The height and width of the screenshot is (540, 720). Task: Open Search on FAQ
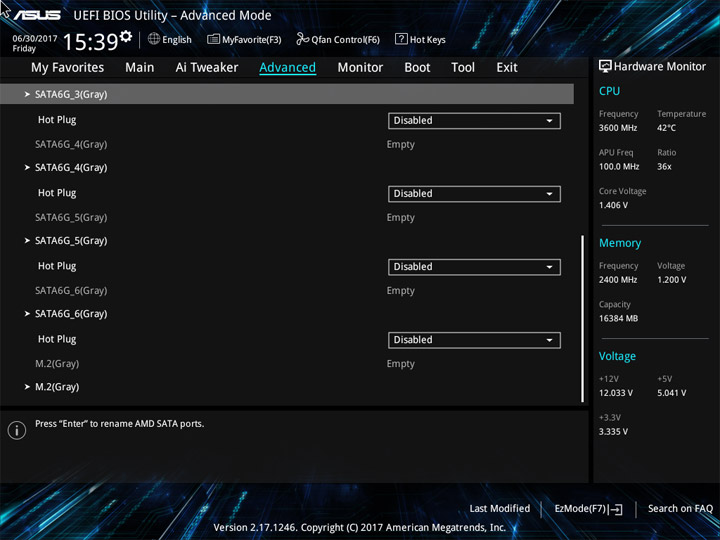(x=680, y=508)
